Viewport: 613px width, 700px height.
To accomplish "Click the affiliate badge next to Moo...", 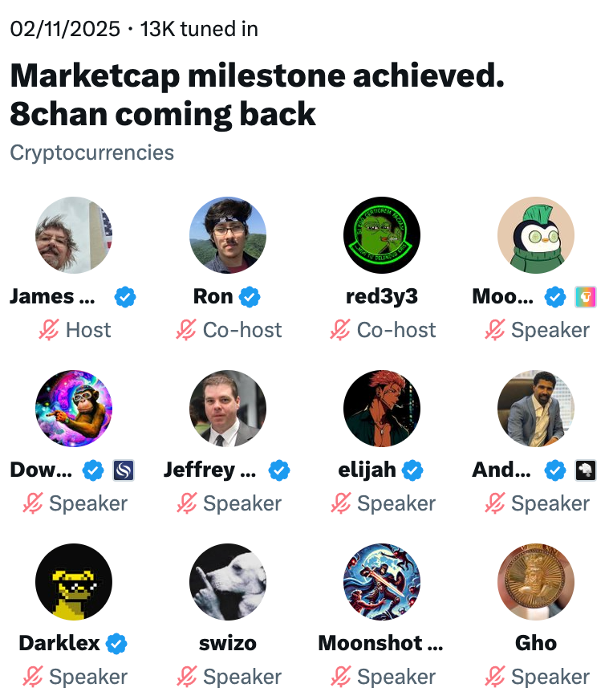I will click(x=587, y=297).
